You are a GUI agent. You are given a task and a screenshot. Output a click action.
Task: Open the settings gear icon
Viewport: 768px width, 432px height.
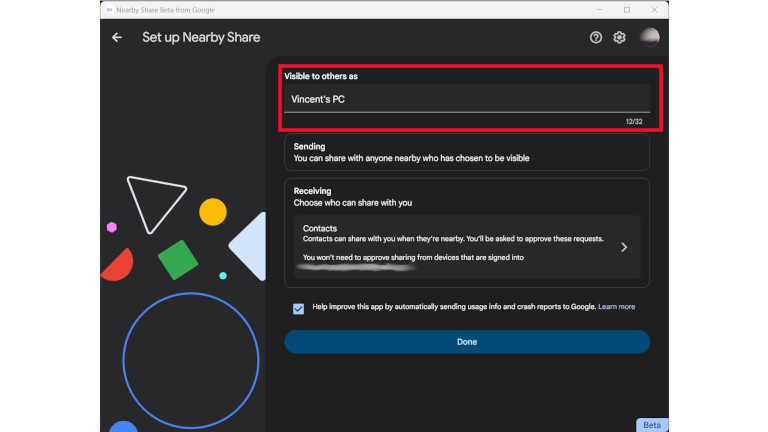coord(620,38)
